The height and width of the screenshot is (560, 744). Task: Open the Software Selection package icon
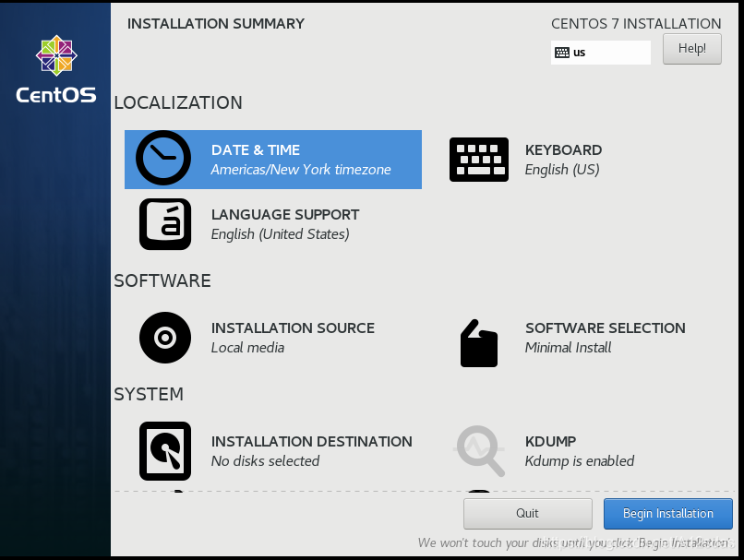[x=479, y=343]
